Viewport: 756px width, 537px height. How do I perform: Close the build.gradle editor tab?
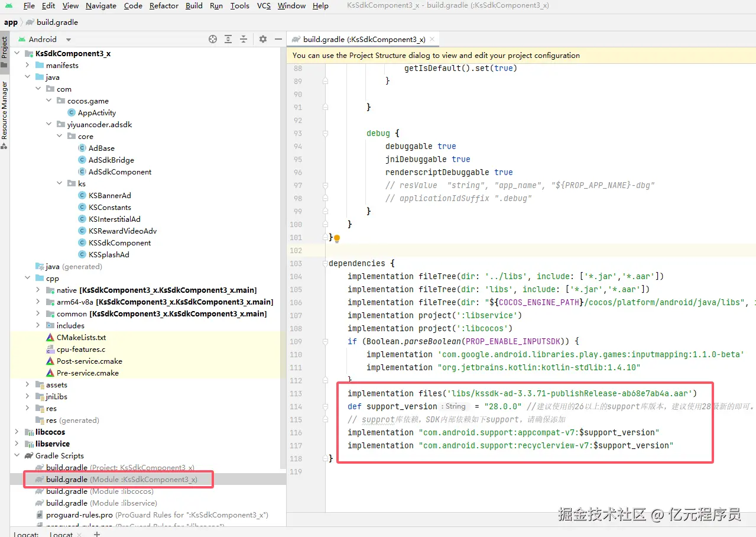pyautogui.click(x=432, y=39)
